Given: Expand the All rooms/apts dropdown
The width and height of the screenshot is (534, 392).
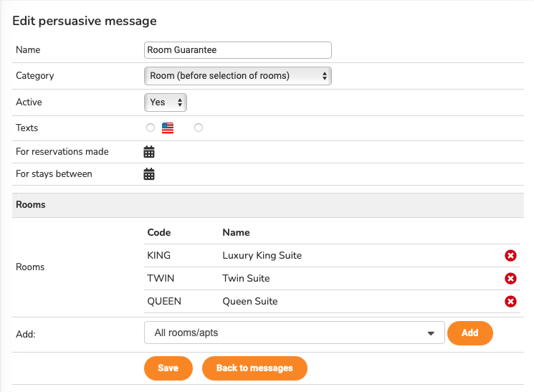Looking at the screenshot, I should (x=292, y=333).
